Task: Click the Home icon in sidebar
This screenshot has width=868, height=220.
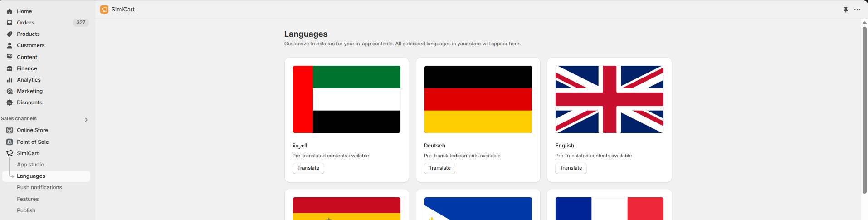Action: [10, 11]
